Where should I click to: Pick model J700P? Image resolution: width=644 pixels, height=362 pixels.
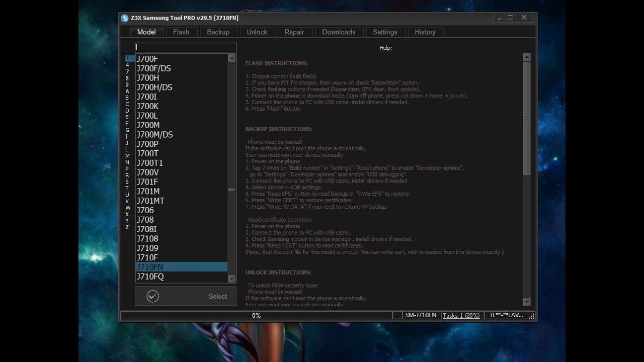tap(181, 144)
